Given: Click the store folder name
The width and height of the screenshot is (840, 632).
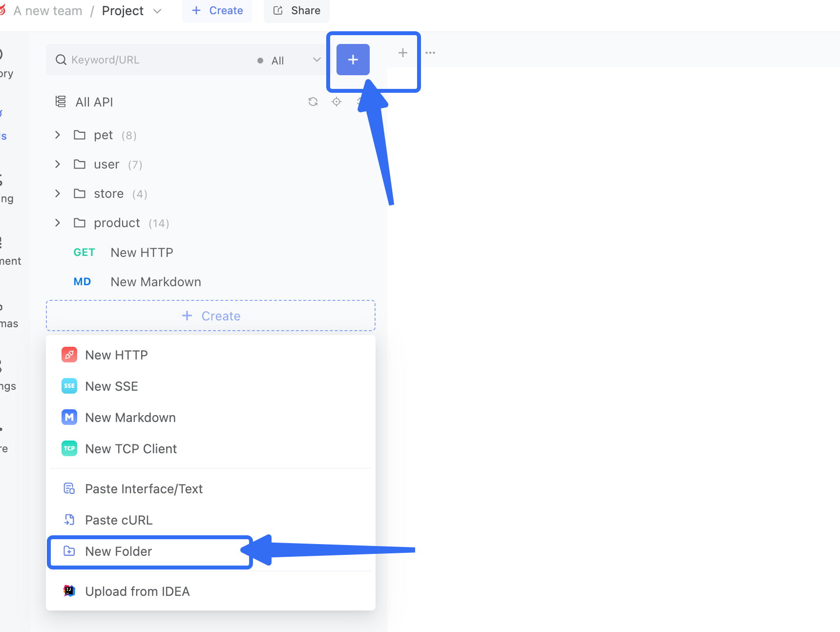Looking at the screenshot, I should coord(109,193).
